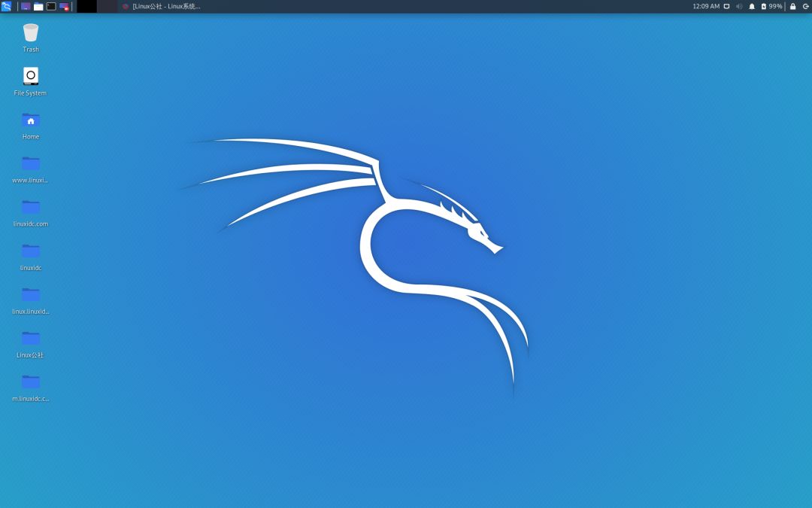
Task: Switch to the first black workspace
Action: [87, 6]
